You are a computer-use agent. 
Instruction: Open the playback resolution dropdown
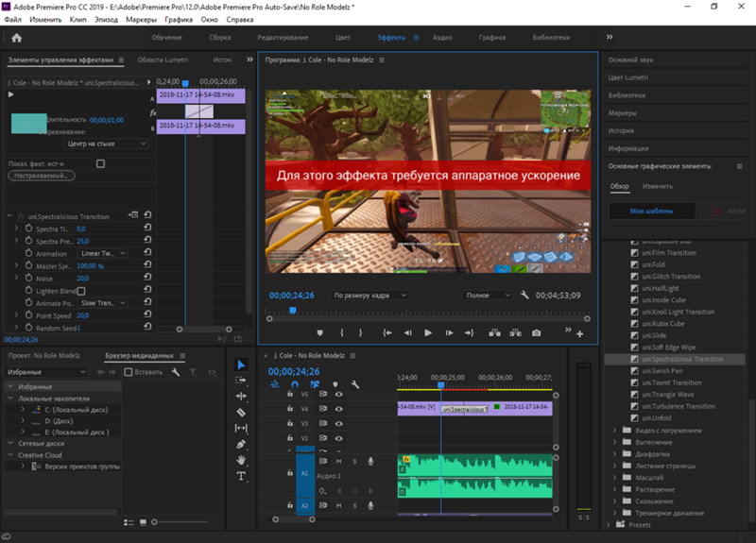tap(487, 296)
